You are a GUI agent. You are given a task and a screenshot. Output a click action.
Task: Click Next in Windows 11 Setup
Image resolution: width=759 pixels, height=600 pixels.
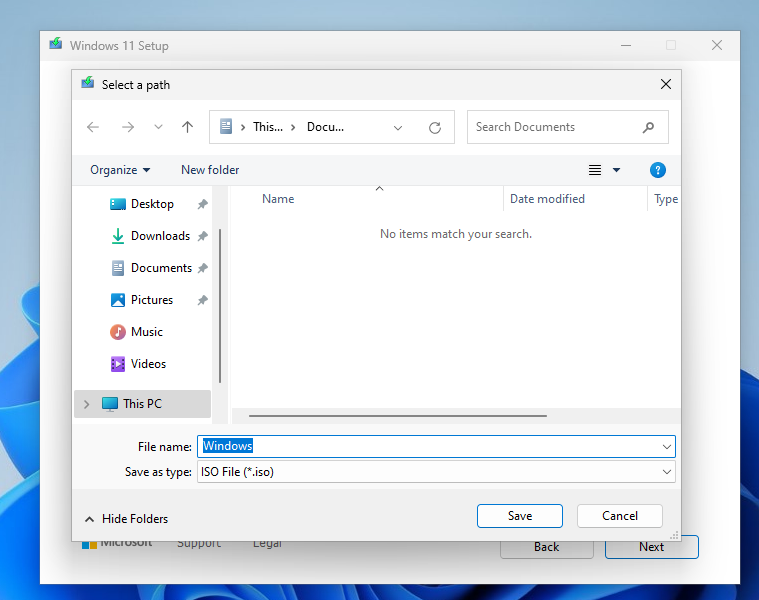click(652, 547)
